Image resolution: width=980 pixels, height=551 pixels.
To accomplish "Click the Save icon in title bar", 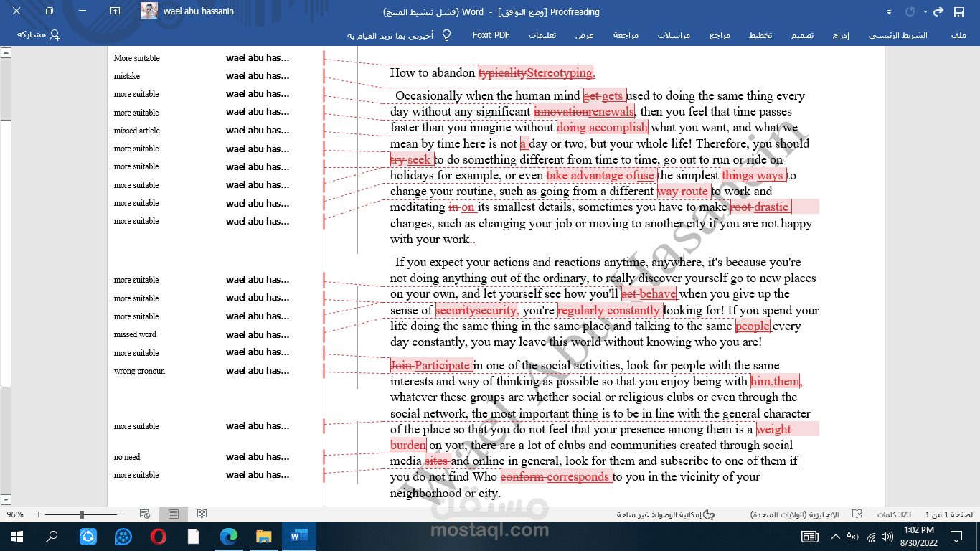I will pos(958,12).
